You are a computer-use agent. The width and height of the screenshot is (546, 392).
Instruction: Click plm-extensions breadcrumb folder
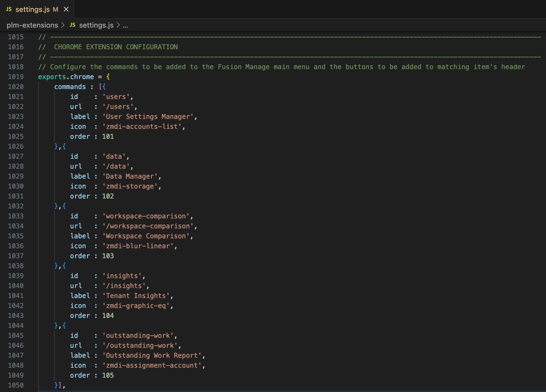pyautogui.click(x=32, y=25)
